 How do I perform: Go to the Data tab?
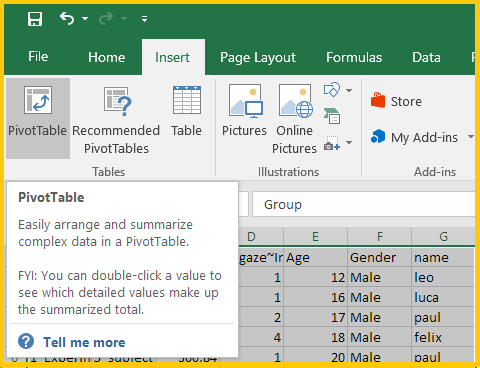coord(426,57)
